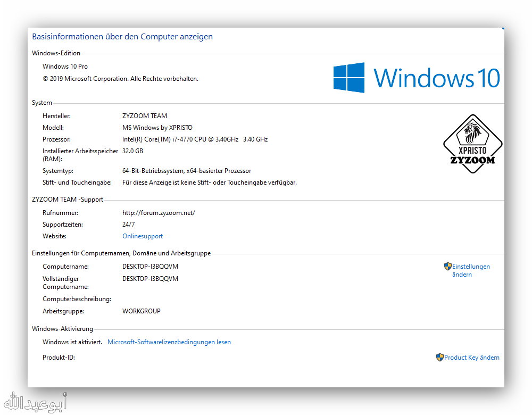The image size is (532, 415).
Task: Click the forum.zyzoom.net support URL text
Action: [159, 213]
